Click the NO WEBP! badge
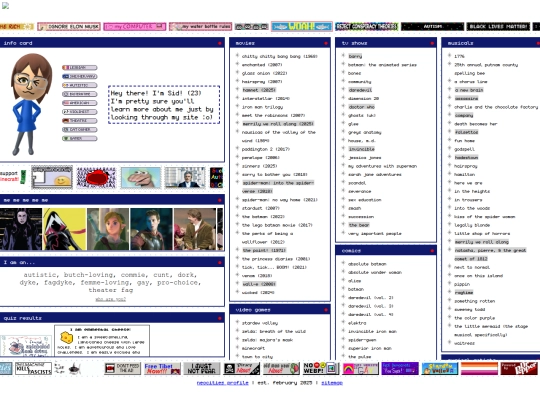540x405 pixels. pyautogui.click(x=321, y=368)
